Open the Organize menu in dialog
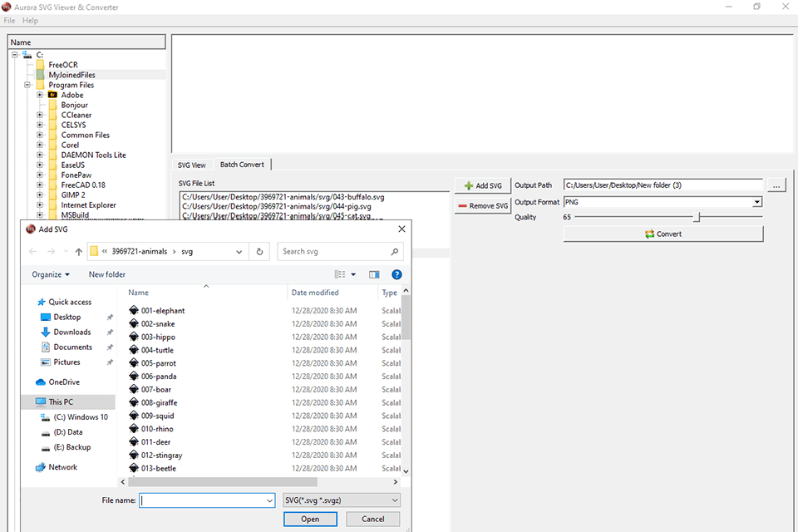The width and height of the screenshot is (798, 532). [x=51, y=274]
